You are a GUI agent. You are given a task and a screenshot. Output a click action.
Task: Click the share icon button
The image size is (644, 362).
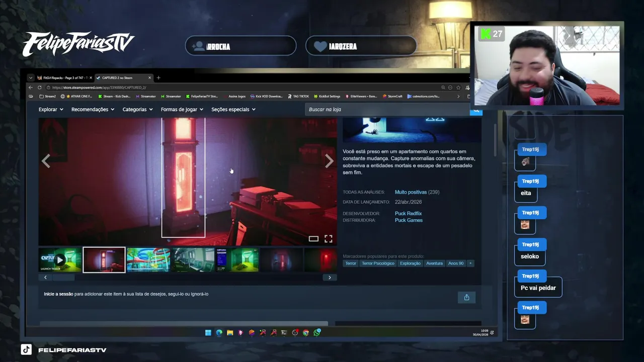click(466, 297)
